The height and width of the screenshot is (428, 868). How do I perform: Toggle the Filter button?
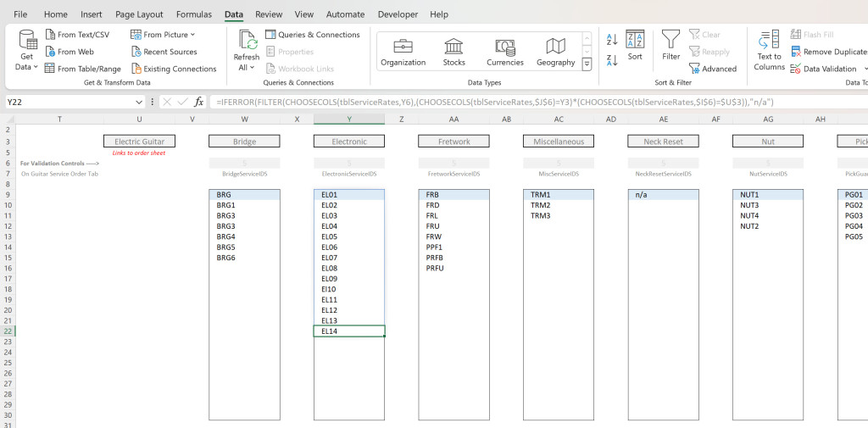[x=671, y=46]
